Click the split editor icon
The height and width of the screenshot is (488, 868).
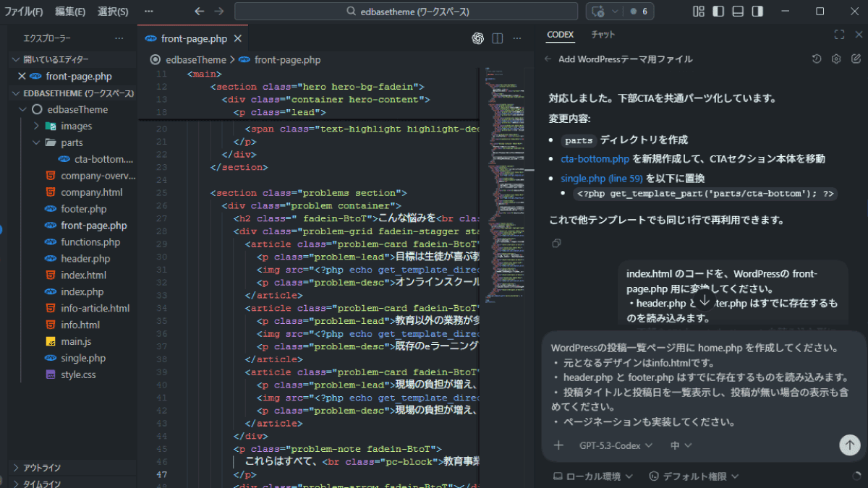(498, 38)
